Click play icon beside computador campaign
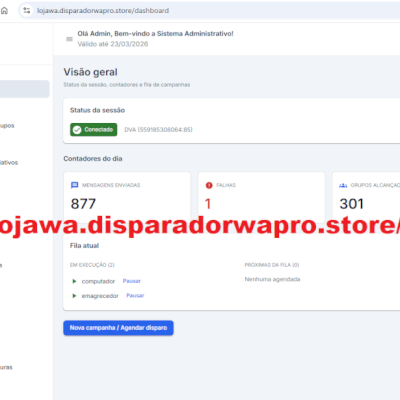Image resolution: width=400 pixels, height=400 pixels. coord(74,281)
